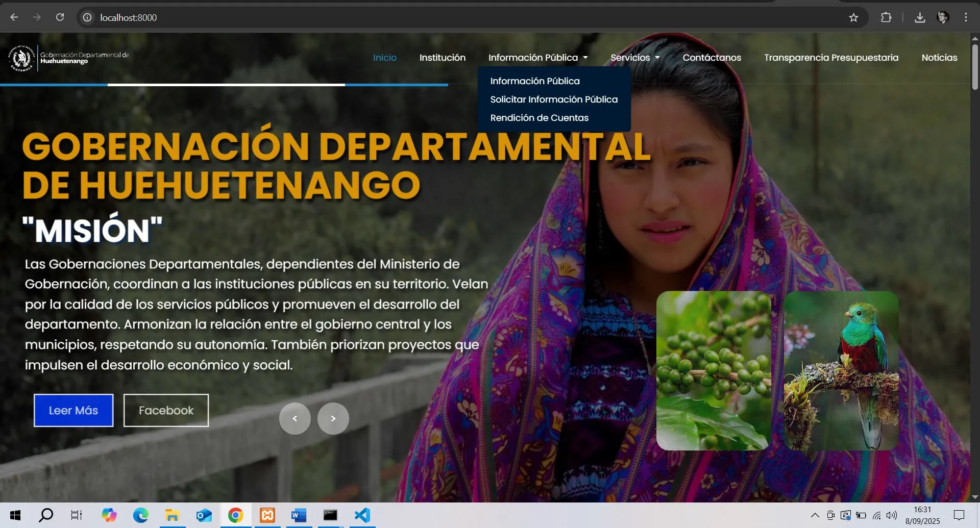
Task: Reload the current page
Action: pos(60,17)
